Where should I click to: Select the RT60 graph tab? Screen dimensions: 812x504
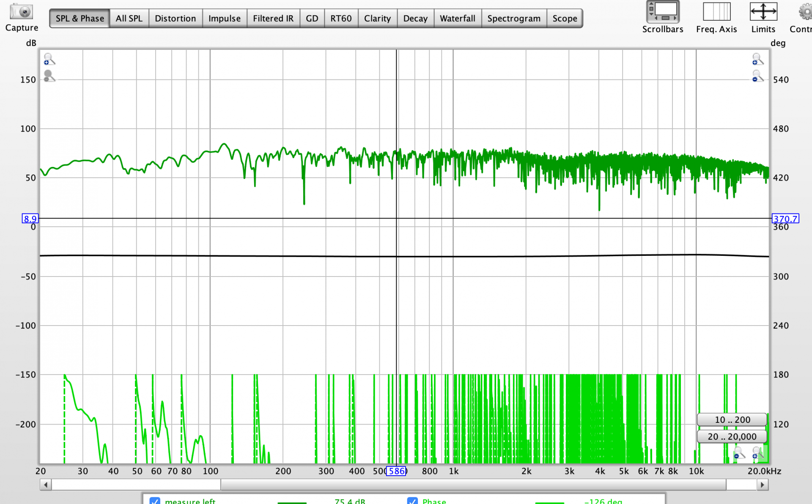pyautogui.click(x=341, y=19)
